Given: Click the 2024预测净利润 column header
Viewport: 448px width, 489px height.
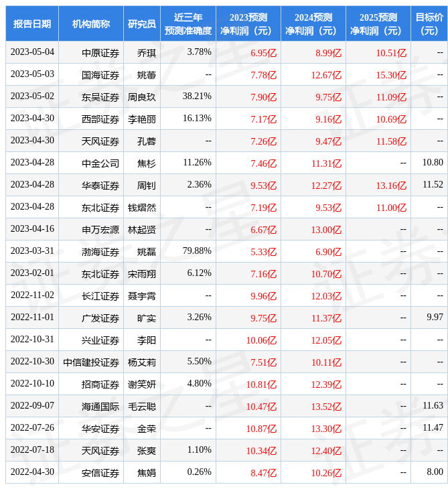Looking at the screenshot, I should (313, 23).
